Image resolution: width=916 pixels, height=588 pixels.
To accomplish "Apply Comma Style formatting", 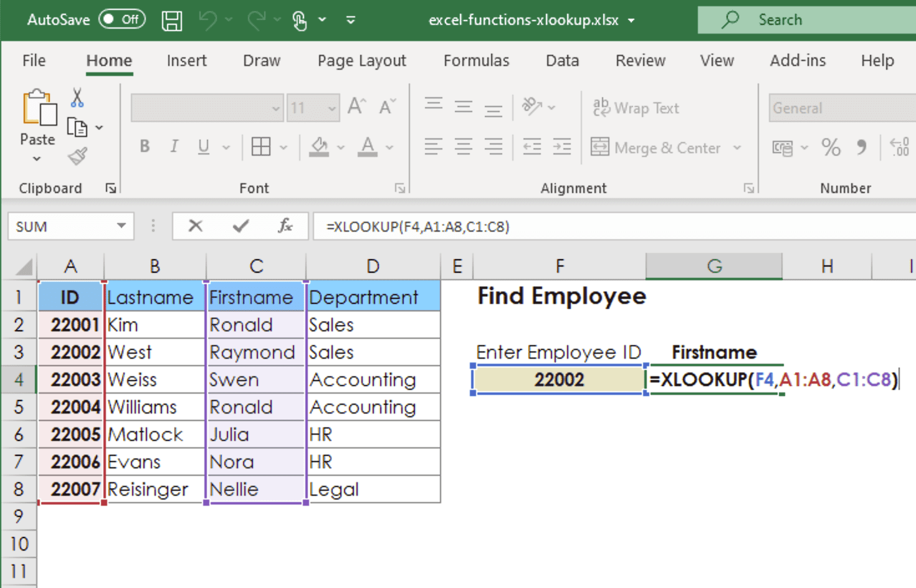I will (862, 148).
